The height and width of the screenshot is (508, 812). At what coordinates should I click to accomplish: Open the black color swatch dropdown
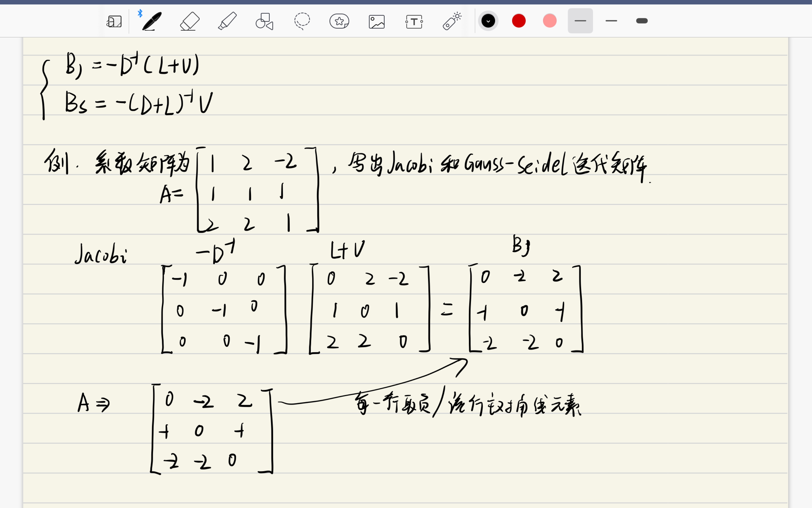click(488, 21)
